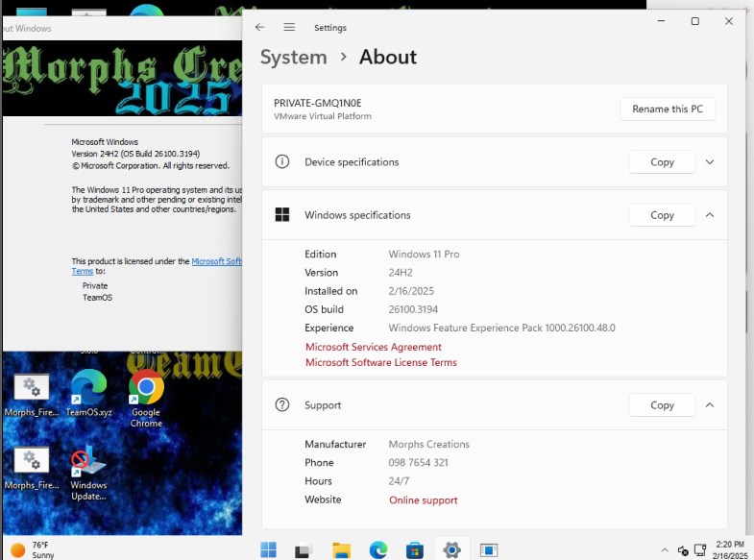The width and height of the screenshot is (754, 560).
Task: Click Version 24H2 text in About Windows dialog
Action: coord(135,154)
